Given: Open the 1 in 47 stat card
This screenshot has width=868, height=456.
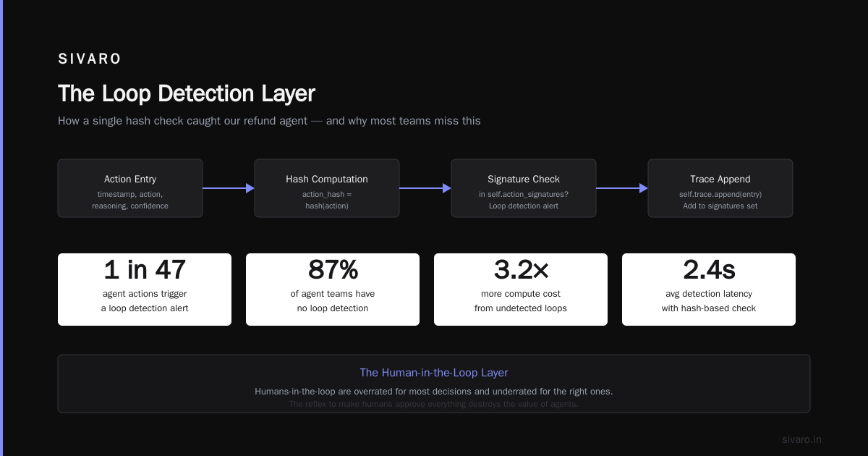Looking at the screenshot, I should click(145, 290).
